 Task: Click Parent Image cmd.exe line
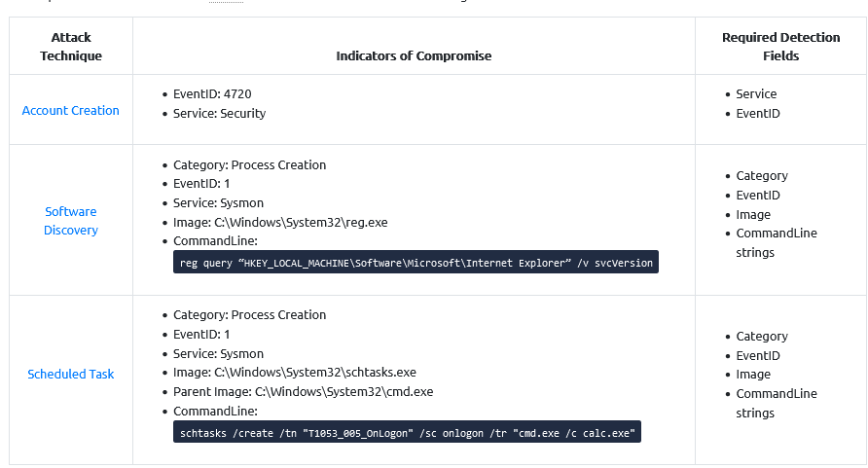[303, 392]
